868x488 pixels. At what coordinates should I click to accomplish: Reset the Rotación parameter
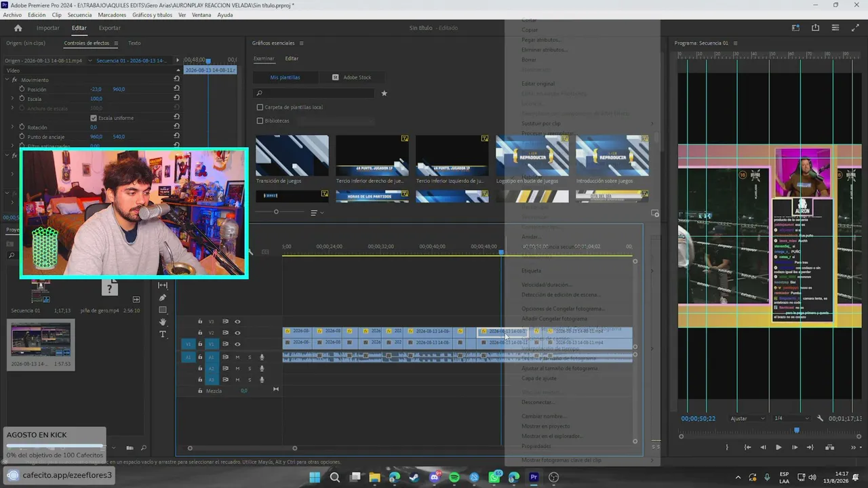(x=176, y=127)
